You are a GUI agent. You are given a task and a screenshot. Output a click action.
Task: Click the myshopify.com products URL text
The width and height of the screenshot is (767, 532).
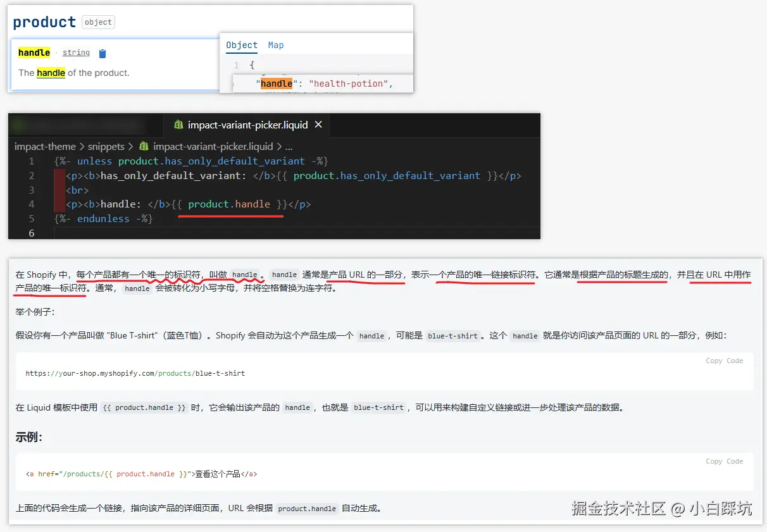coord(135,373)
